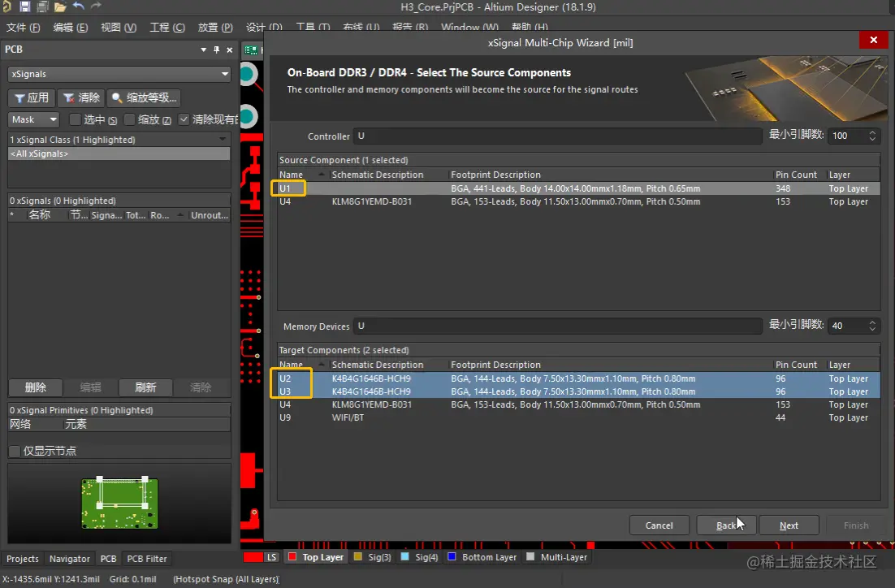Select the PCB panel tab at the bottom
This screenshot has width=895, height=588.
point(108,558)
